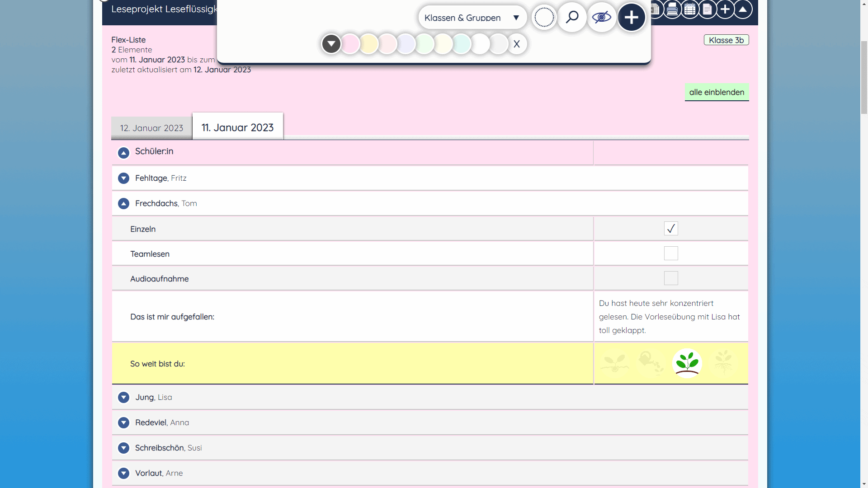Screen dimensions: 868x488
Task: Open the magnifier search tool
Action: (572, 18)
